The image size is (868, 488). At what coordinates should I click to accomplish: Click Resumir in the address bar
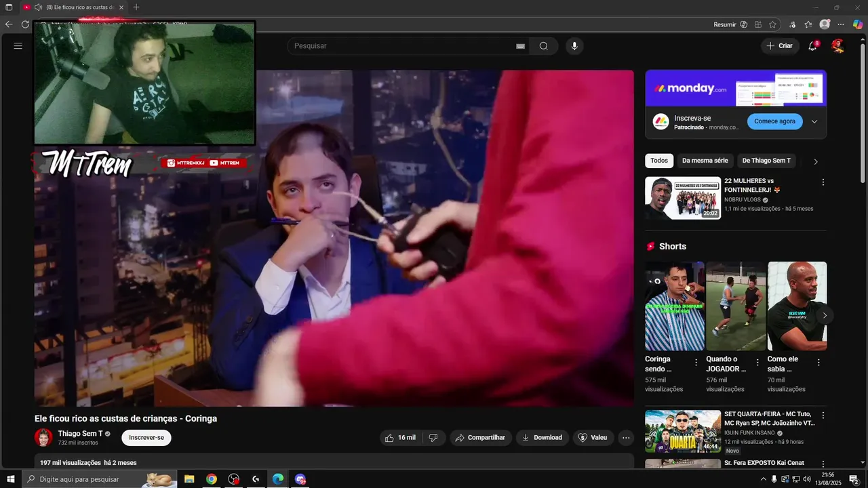(x=724, y=24)
